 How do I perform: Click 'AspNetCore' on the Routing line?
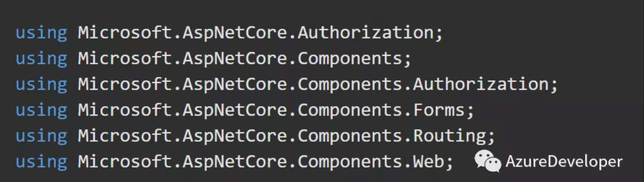(x=235, y=136)
